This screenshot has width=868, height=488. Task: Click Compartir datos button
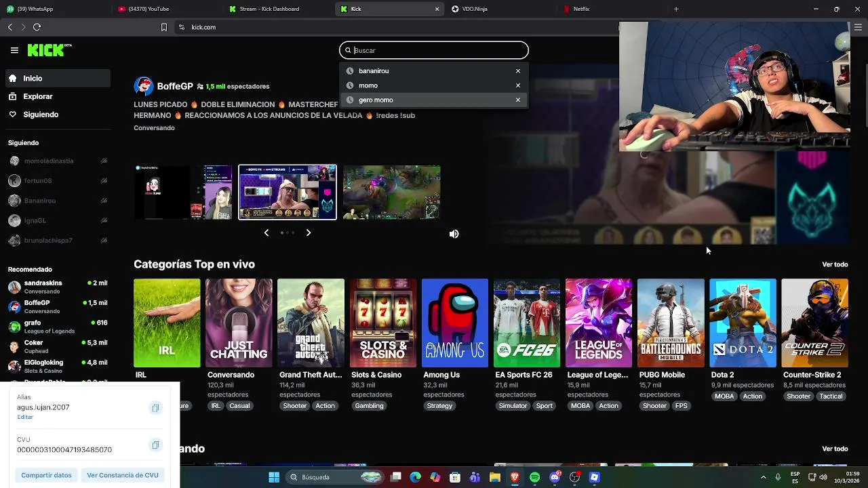46,475
